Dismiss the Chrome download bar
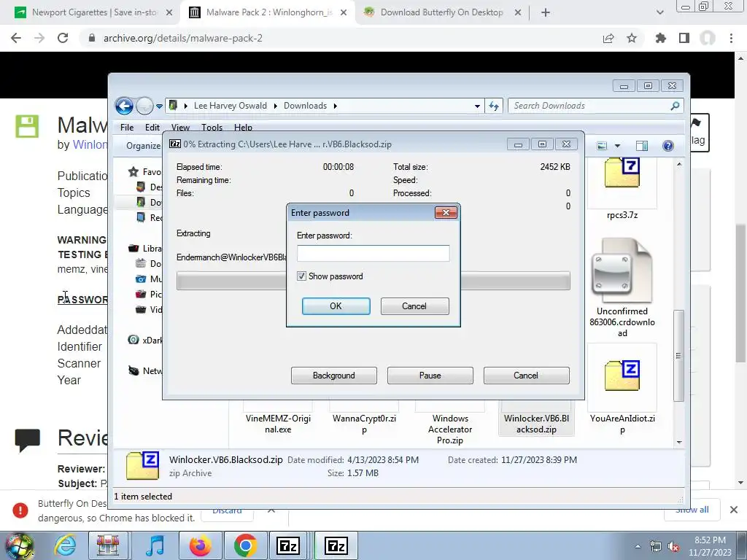 point(734,510)
